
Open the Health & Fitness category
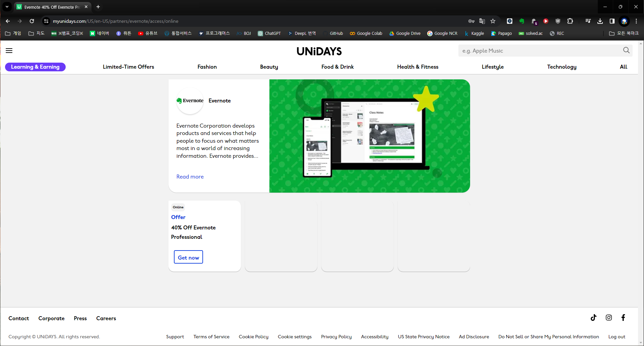click(417, 67)
